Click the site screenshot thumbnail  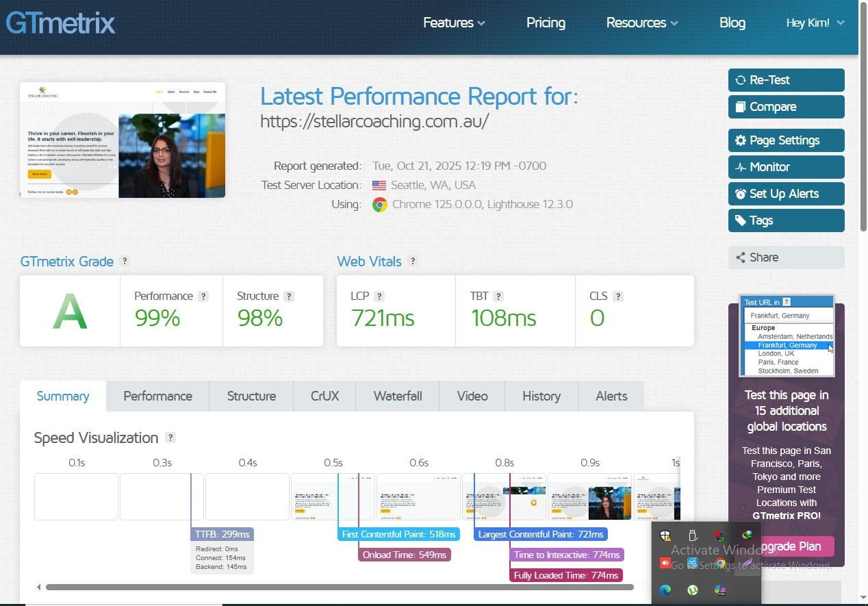(123, 140)
